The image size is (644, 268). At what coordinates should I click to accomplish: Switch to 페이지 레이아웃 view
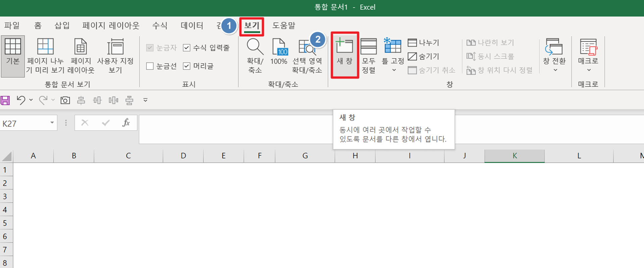81,56
